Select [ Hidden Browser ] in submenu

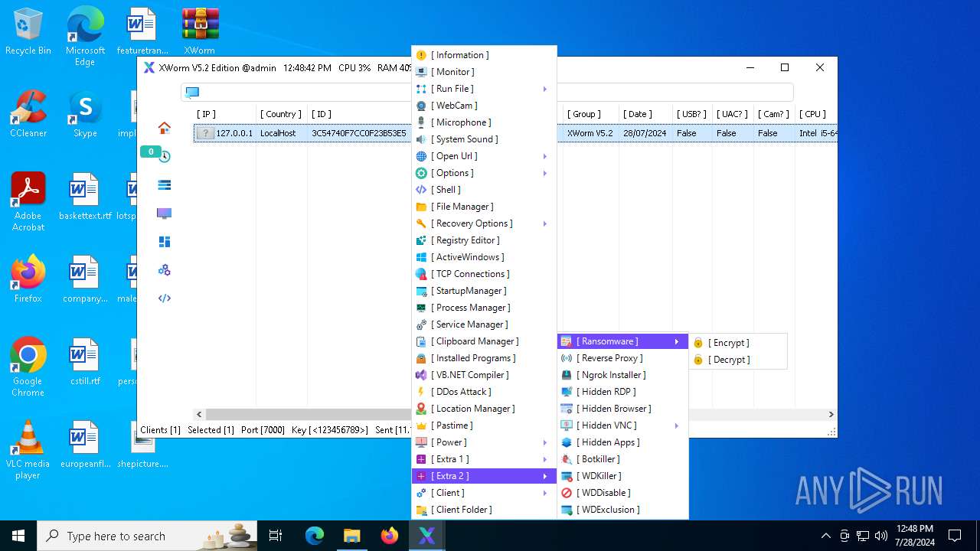coord(622,409)
